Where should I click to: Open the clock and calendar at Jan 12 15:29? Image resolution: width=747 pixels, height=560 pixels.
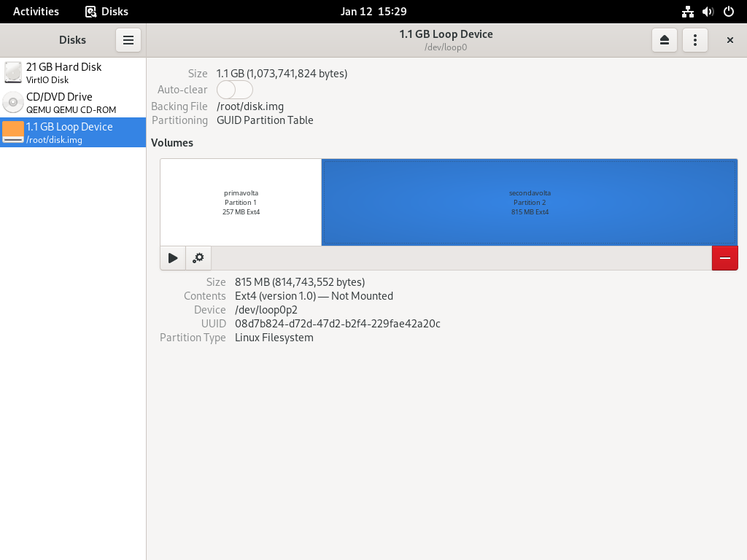coord(373,12)
